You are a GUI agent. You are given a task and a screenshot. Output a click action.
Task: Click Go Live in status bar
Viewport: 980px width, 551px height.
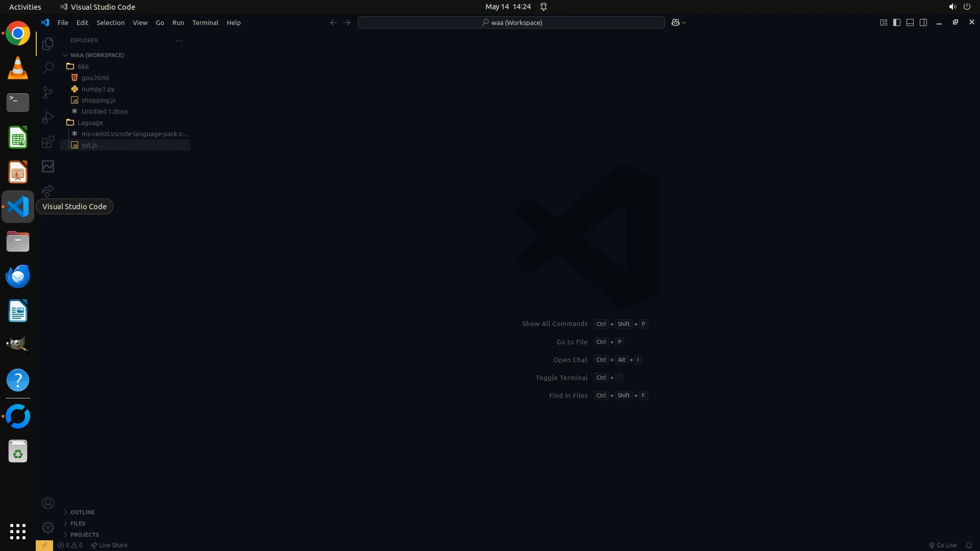pos(943,545)
